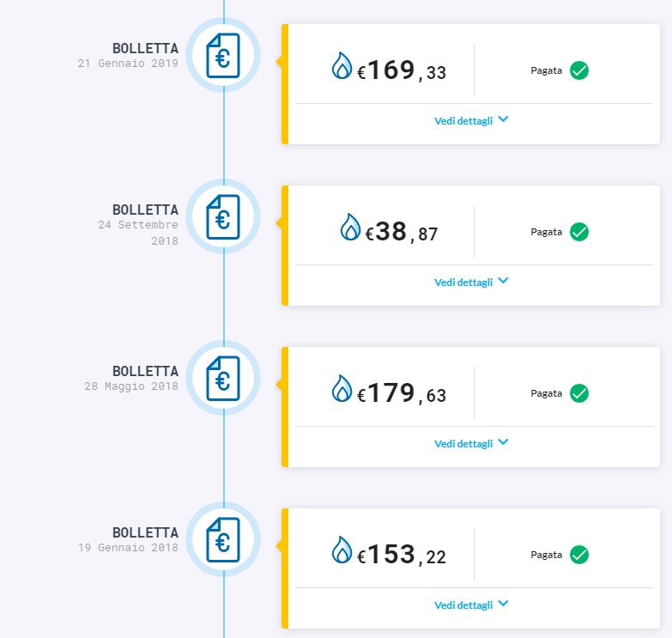Viewport: 672px width, 638px height.
Task: Click the bill icon for 19 Gennaio 2018
Action: coord(223,540)
